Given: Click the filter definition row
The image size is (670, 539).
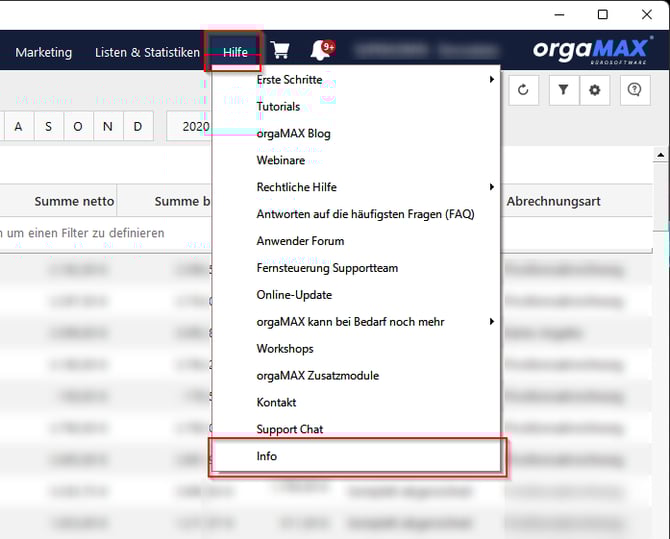Looking at the screenshot, I should click(x=106, y=233).
